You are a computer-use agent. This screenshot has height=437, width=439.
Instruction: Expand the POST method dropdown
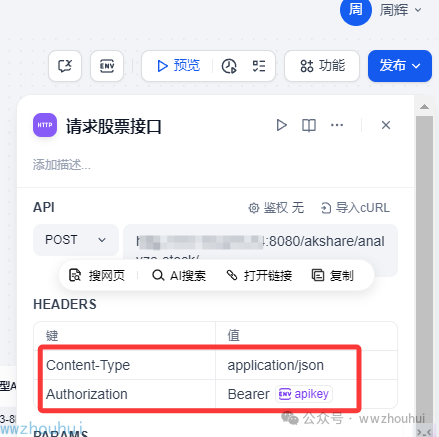[x=76, y=240]
